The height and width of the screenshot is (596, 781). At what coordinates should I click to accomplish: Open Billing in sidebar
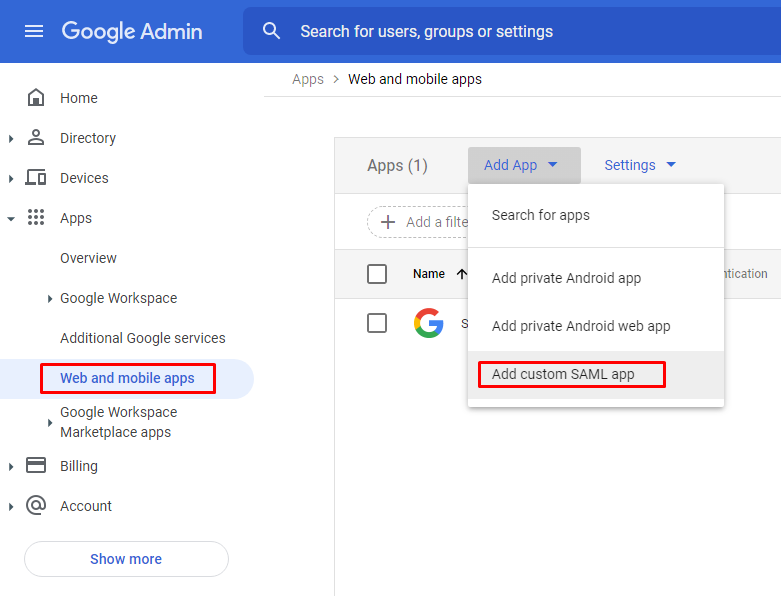pos(79,466)
